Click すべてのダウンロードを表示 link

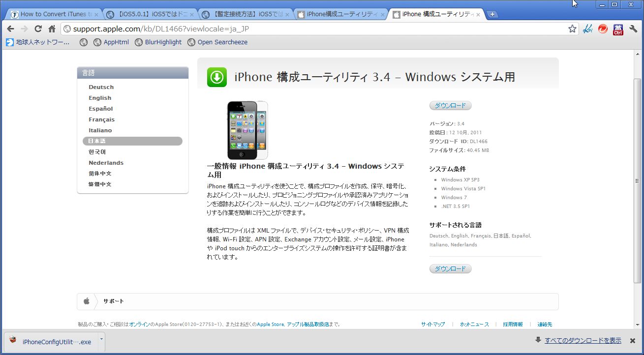(583, 341)
